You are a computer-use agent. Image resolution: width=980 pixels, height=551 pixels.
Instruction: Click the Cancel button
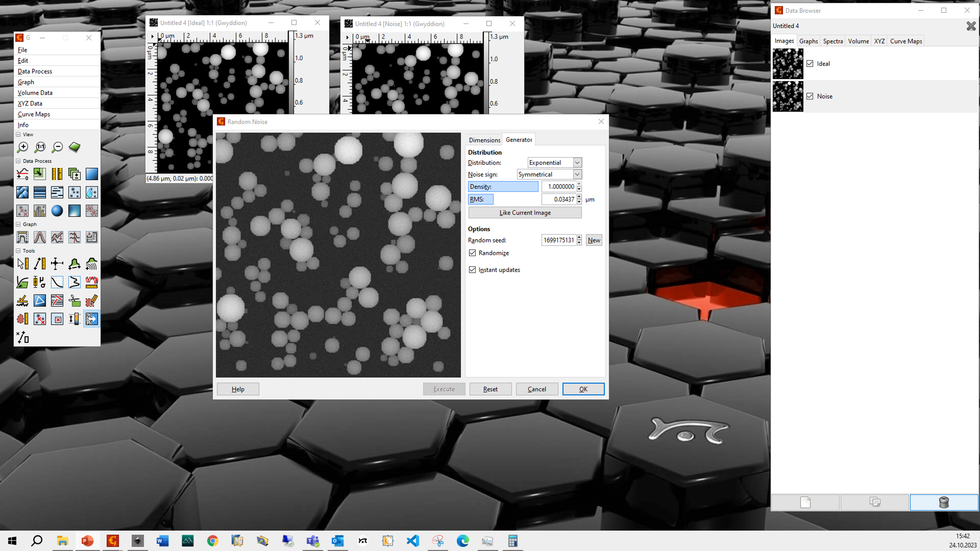tap(536, 389)
